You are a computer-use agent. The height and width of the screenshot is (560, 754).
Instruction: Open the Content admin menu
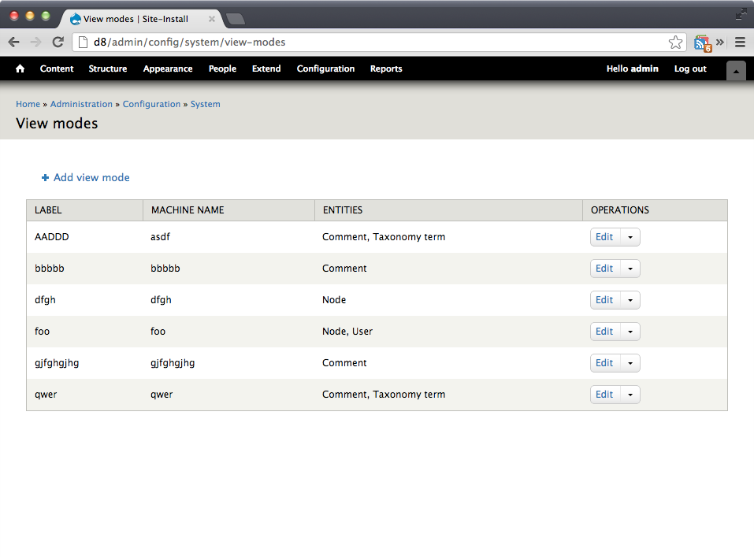tap(57, 69)
